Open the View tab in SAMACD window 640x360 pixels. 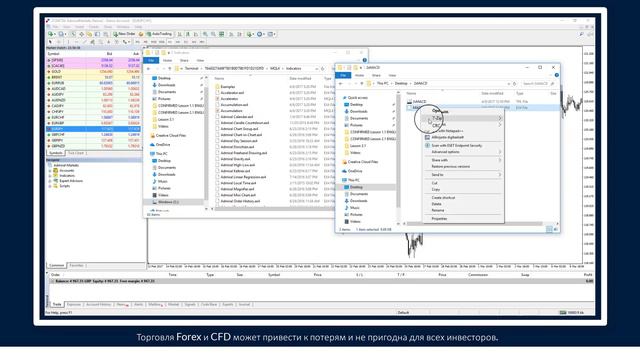click(392, 75)
